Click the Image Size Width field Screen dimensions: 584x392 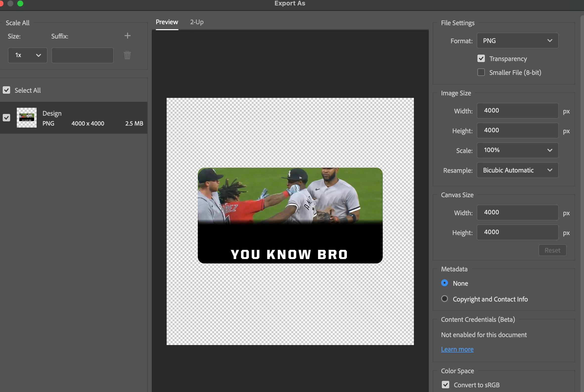[517, 110]
